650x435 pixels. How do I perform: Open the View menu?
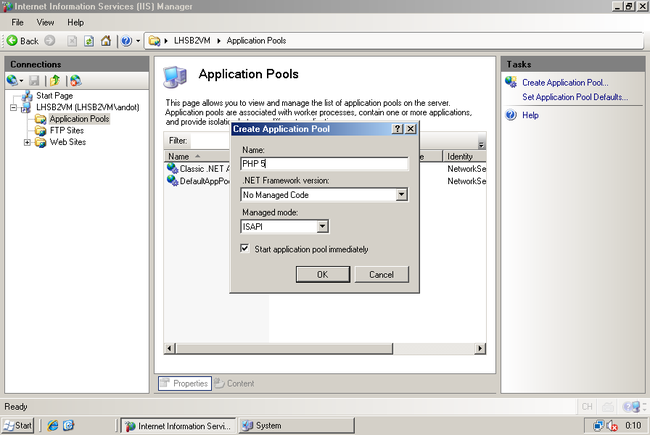[x=45, y=22]
